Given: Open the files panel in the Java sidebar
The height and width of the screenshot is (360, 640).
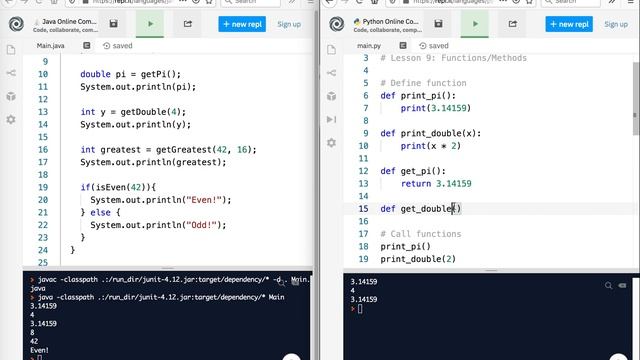Looking at the screenshot, I should [x=11, y=50].
